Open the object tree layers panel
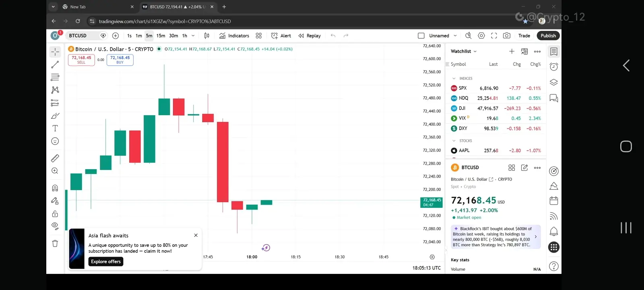The height and width of the screenshot is (290, 644). 554,83
